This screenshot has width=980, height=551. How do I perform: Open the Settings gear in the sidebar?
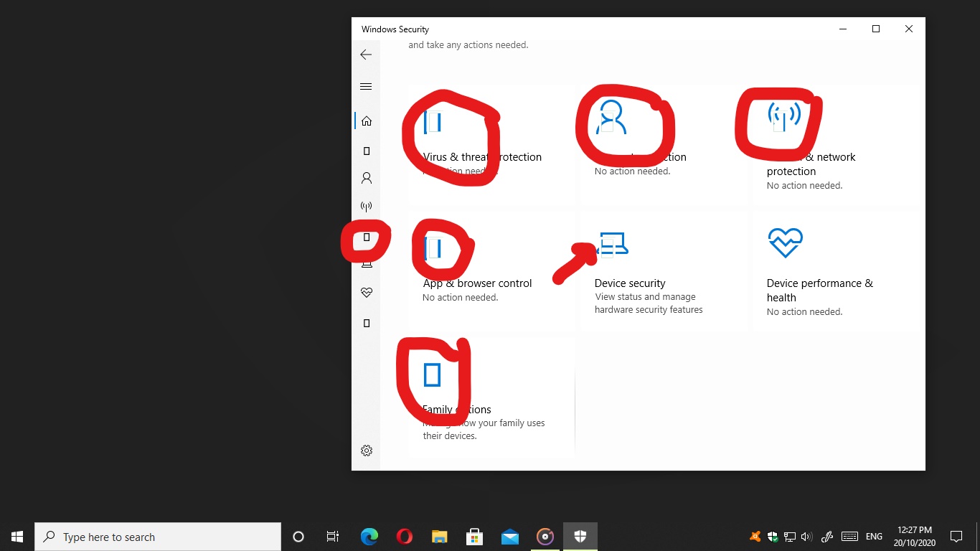(367, 451)
